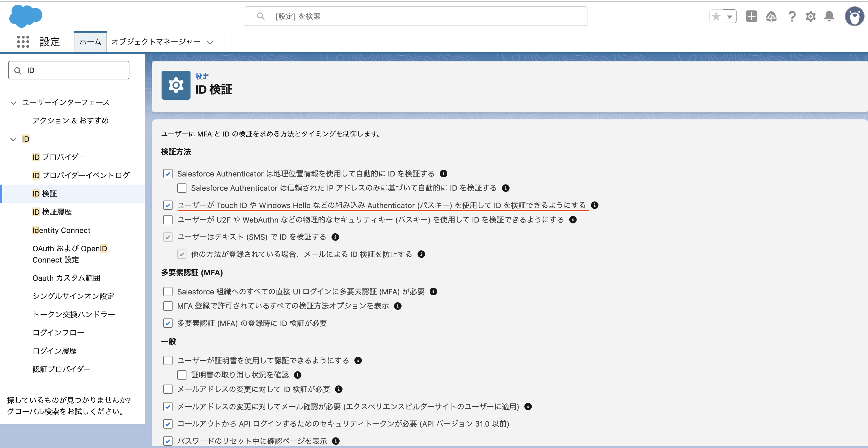Uncheck コールアウトから API ログイン security token option
The height and width of the screenshot is (448, 868).
click(x=168, y=424)
